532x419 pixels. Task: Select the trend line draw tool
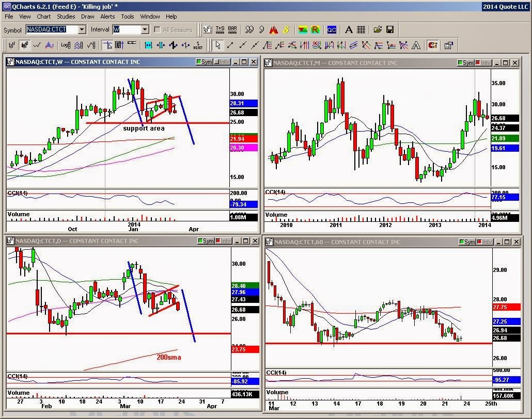(230, 45)
